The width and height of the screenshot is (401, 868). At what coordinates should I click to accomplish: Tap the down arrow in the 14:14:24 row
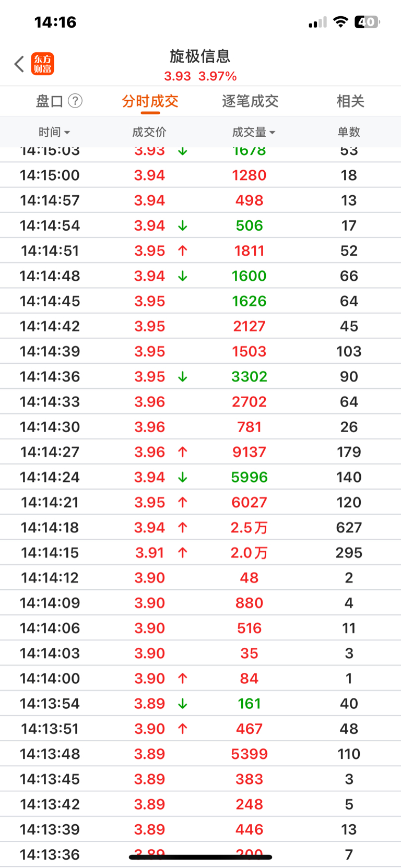pos(182,477)
